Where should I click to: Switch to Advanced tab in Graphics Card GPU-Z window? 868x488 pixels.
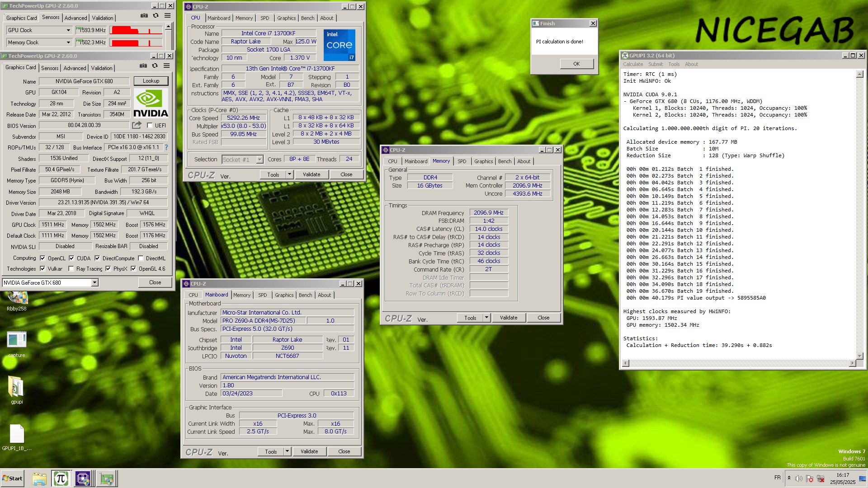[75, 68]
